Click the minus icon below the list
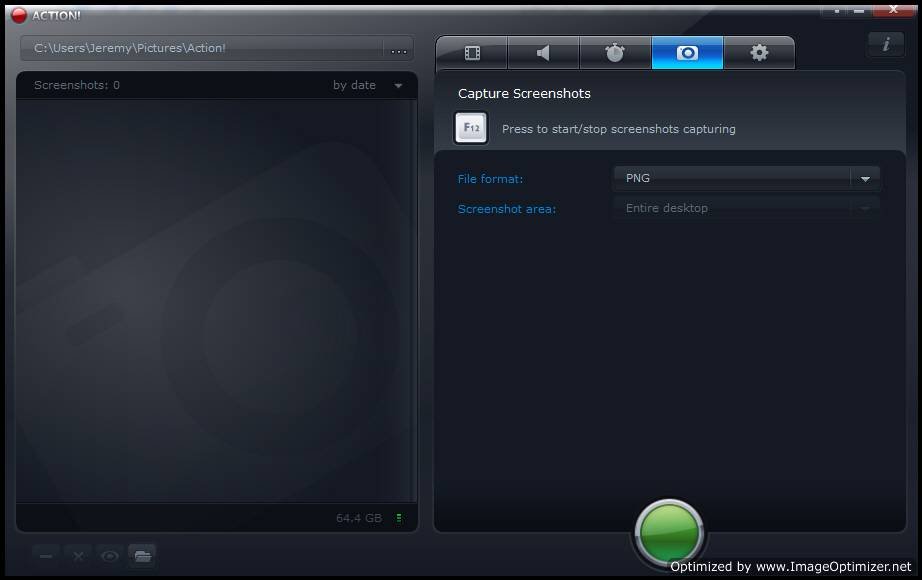The width and height of the screenshot is (922, 580). [x=46, y=556]
